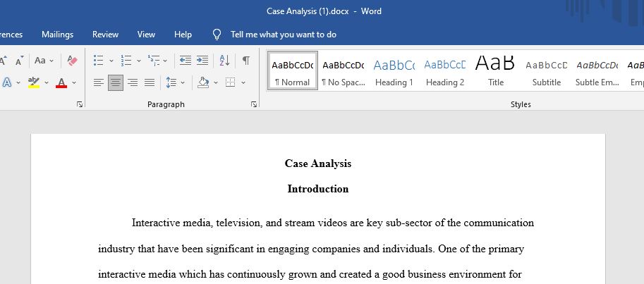This screenshot has height=284, width=644.
Task: Switch to the View tab
Action: [x=146, y=35]
